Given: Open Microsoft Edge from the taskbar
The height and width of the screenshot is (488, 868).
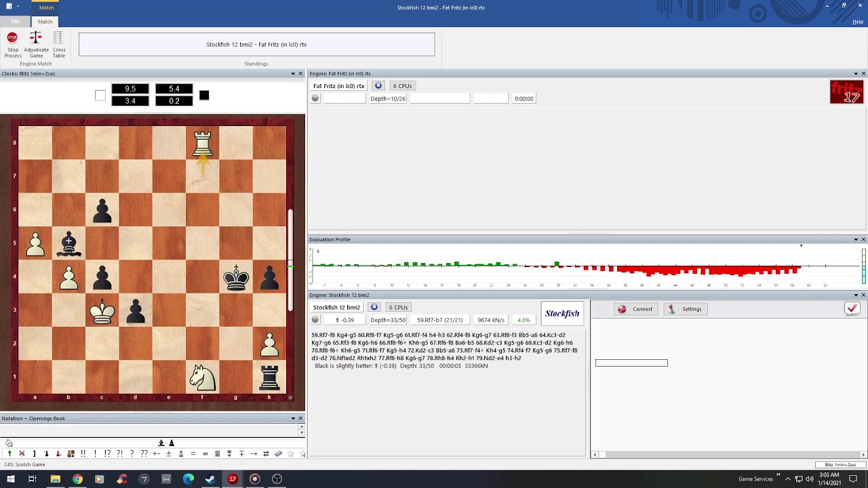Looking at the screenshot, I should 188,479.
